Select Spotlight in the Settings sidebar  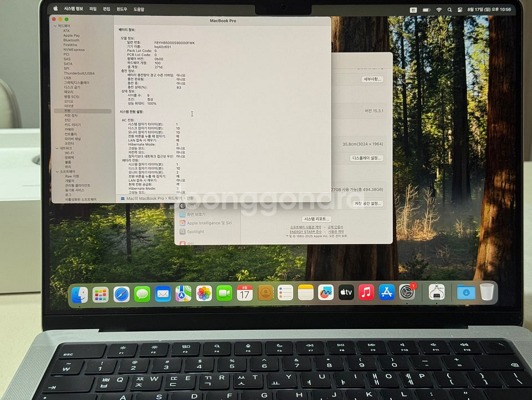192,231
